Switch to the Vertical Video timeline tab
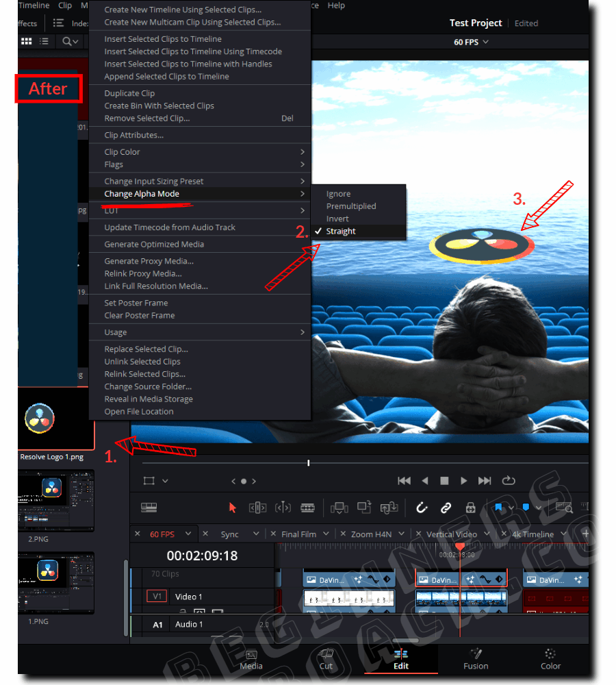Image resolution: width=616 pixels, height=685 pixels. tap(452, 534)
